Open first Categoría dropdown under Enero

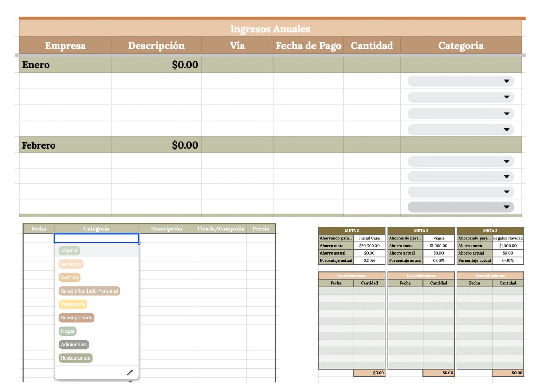(461, 81)
